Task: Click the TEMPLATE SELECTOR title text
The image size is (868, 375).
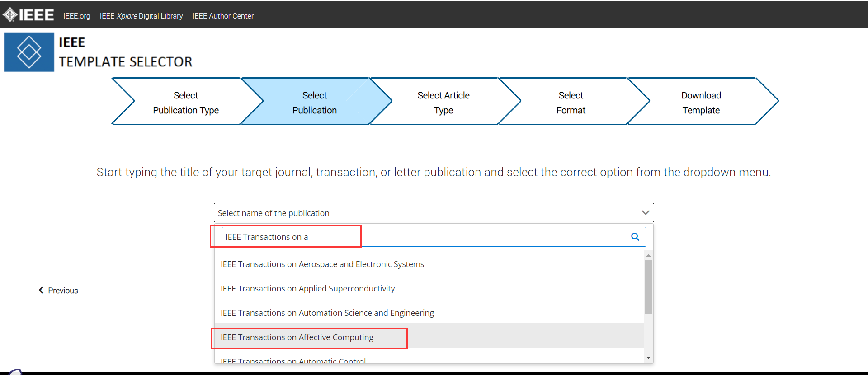Action: pos(126,62)
